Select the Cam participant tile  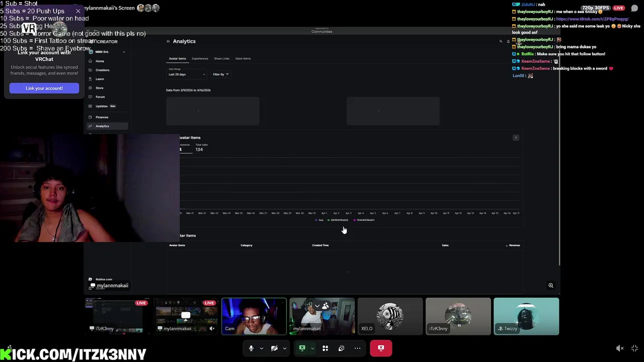pyautogui.click(x=254, y=316)
